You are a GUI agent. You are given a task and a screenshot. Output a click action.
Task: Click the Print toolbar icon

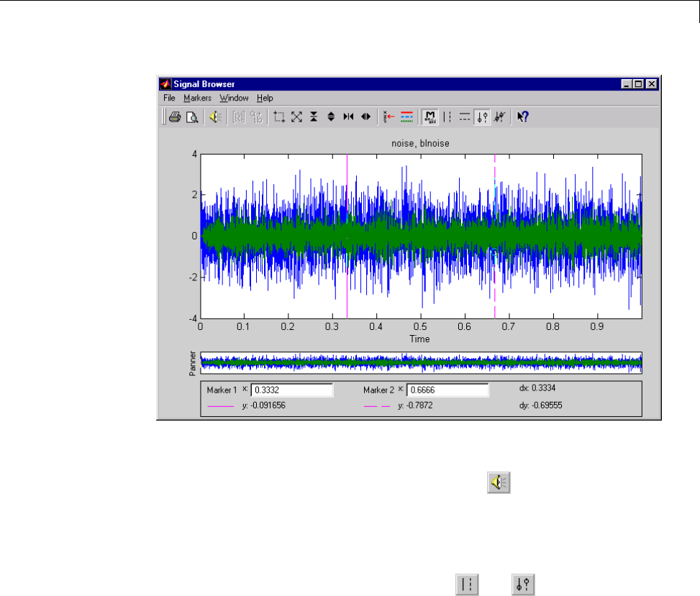click(175, 117)
